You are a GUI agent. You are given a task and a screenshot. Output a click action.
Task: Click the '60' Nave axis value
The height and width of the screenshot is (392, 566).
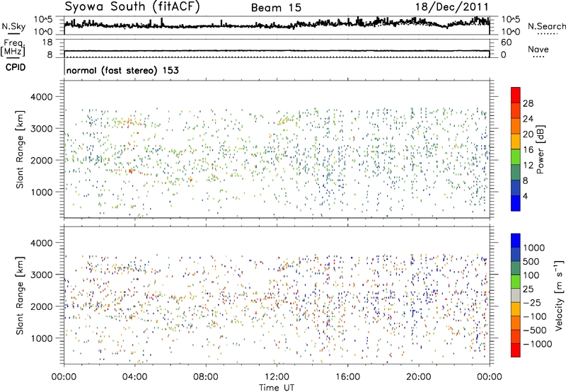(x=506, y=42)
